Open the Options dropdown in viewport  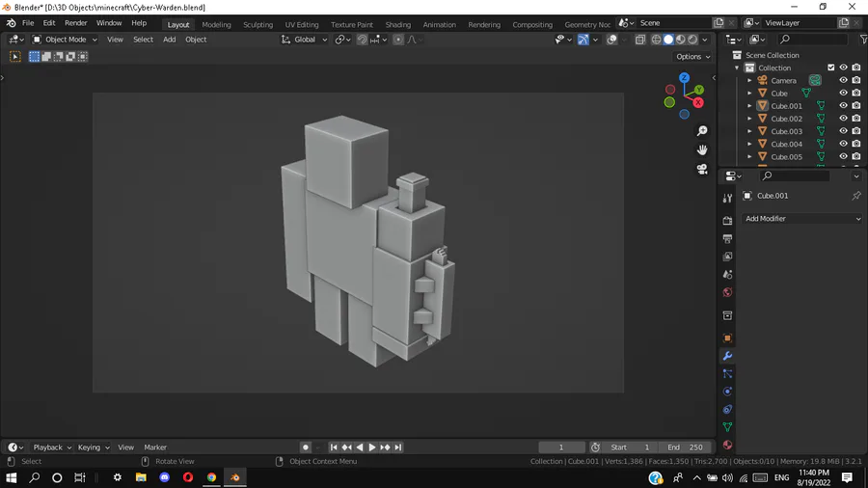coord(693,57)
